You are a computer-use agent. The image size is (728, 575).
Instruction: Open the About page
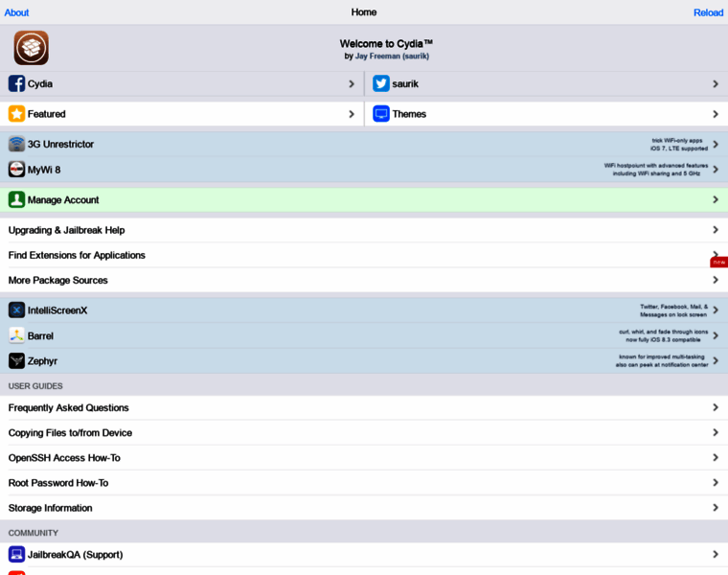coord(16,12)
